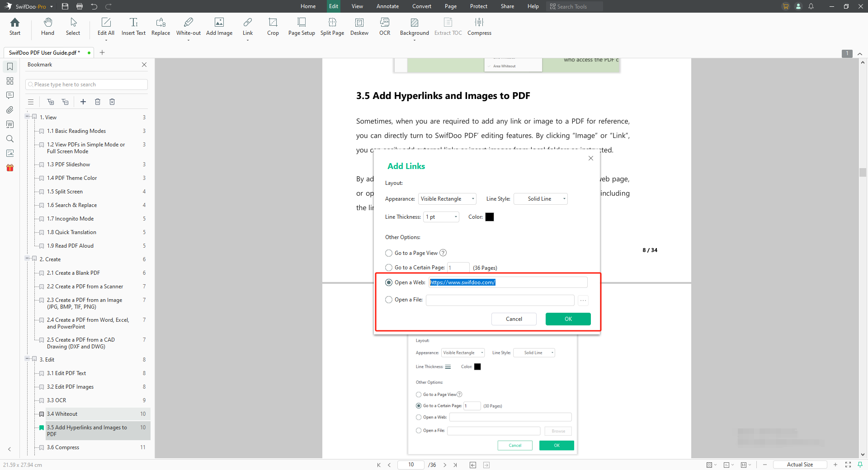Switch to the Annotate tab

(x=387, y=6)
